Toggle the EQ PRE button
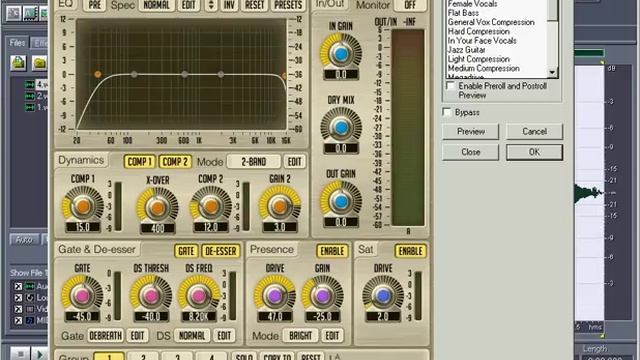The height and width of the screenshot is (360, 640). click(94, 5)
